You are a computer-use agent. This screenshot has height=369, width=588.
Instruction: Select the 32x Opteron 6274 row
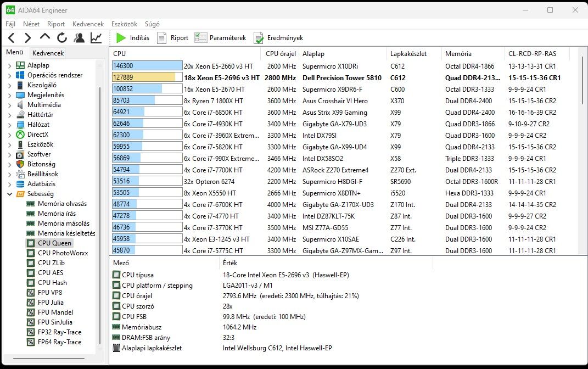pos(340,182)
